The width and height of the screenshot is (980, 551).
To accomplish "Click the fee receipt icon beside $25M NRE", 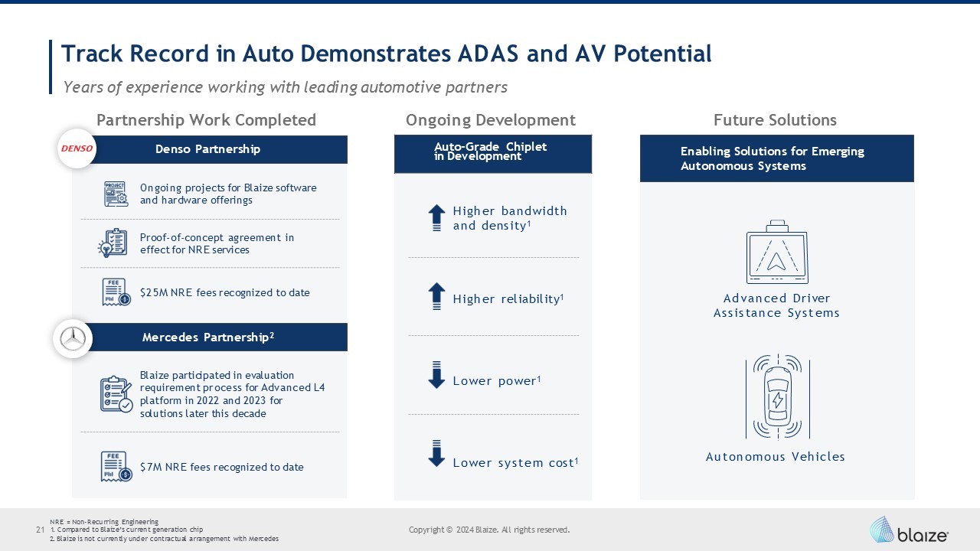I will (116, 292).
